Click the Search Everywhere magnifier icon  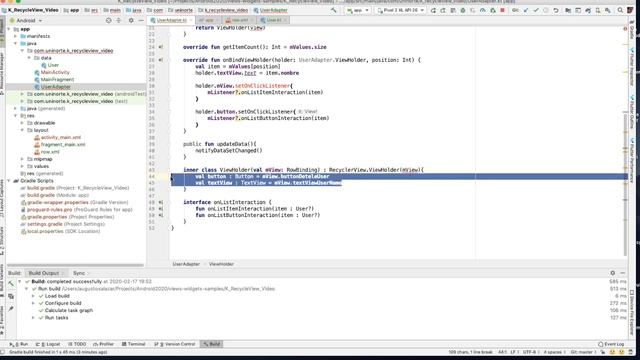620,10
